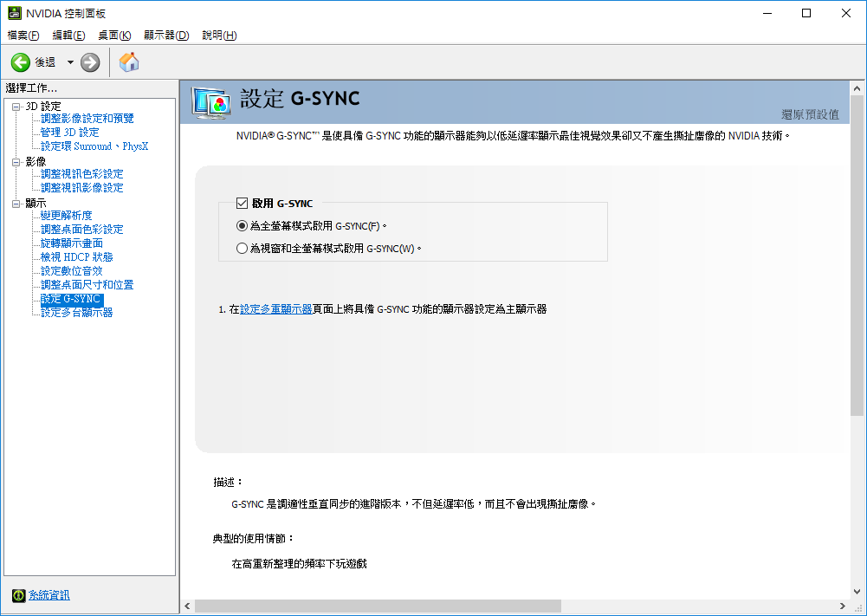Click the 3D 設定 category label
The width and height of the screenshot is (867, 616).
point(43,107)
